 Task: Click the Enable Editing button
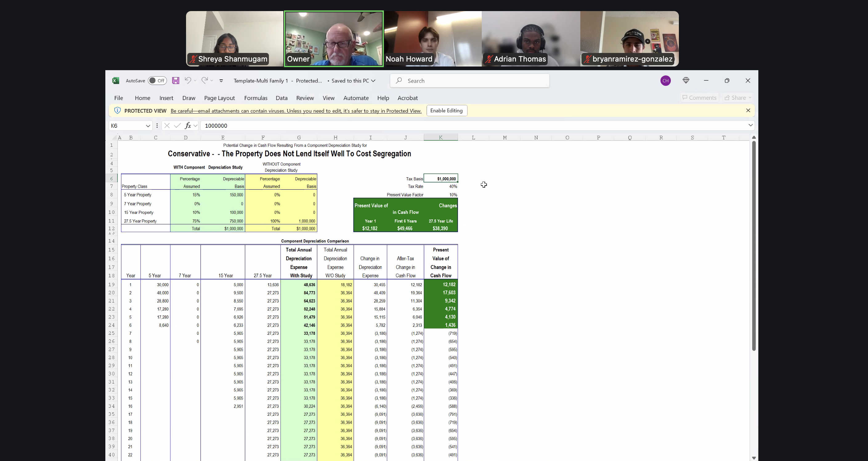point(446,110)
